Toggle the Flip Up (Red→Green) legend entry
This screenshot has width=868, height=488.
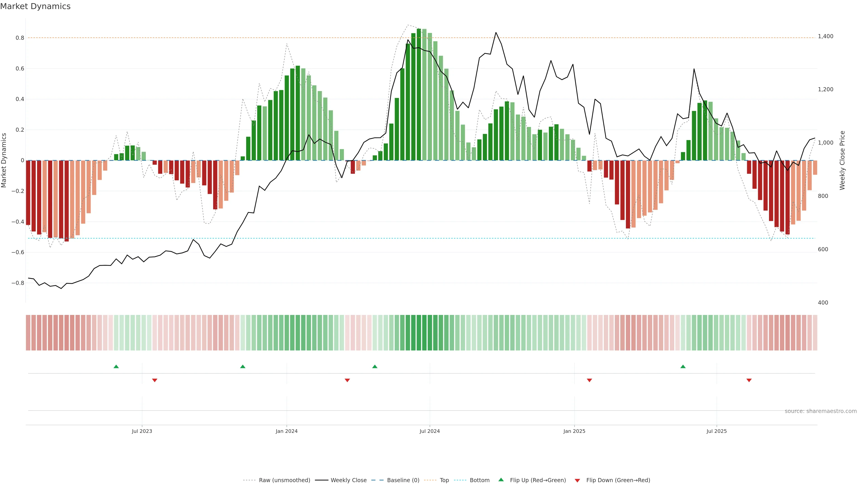[538, 480]
